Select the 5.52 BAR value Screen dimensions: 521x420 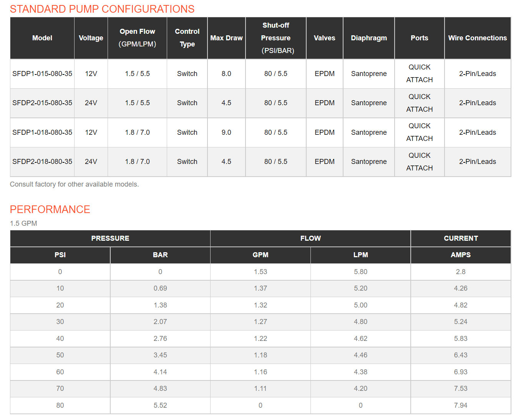click(160, 405)
